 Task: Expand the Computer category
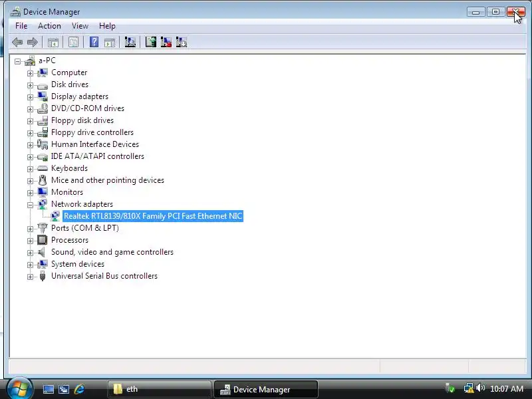30,73
